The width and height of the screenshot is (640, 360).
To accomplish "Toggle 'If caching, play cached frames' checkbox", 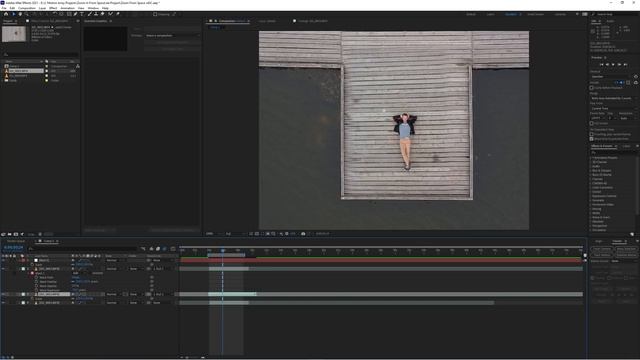I will [x=591, y=134].
